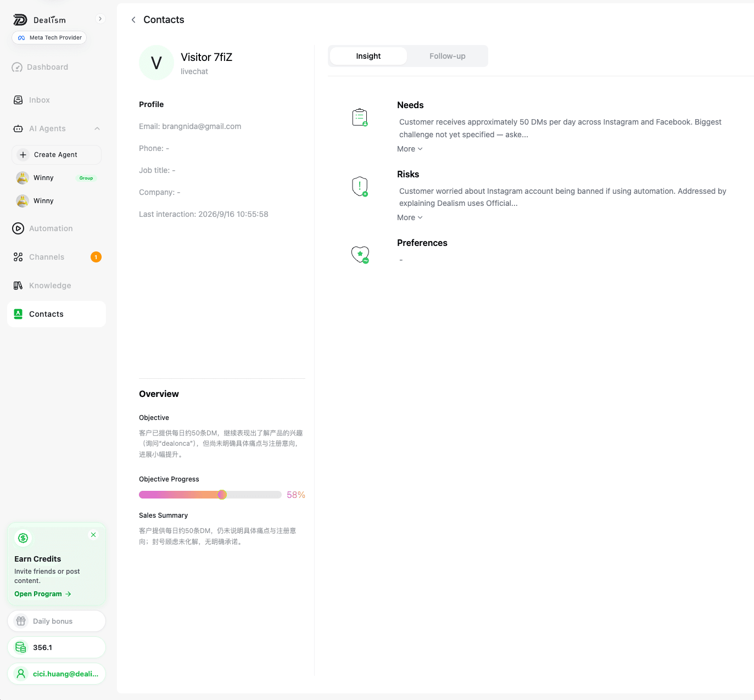This screenshot has height=700, width=754.
Task: Click the green Contacts icon
Action: pyautogui.click(x=18, y=314)
